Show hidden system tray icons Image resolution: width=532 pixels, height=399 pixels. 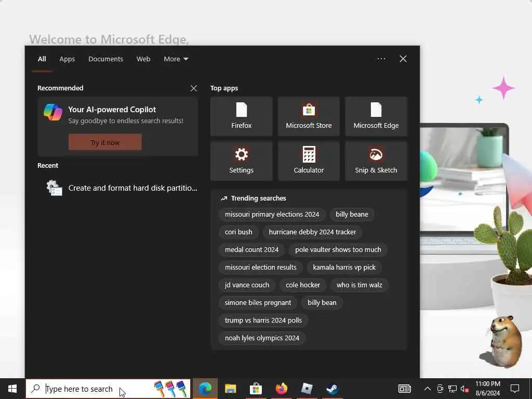428,389
